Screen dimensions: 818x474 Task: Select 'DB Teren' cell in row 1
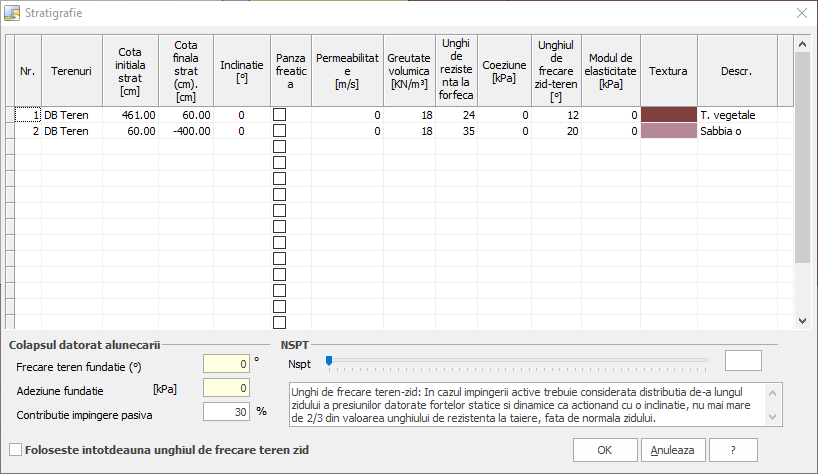pyautogui.click(x=72, y=115)
